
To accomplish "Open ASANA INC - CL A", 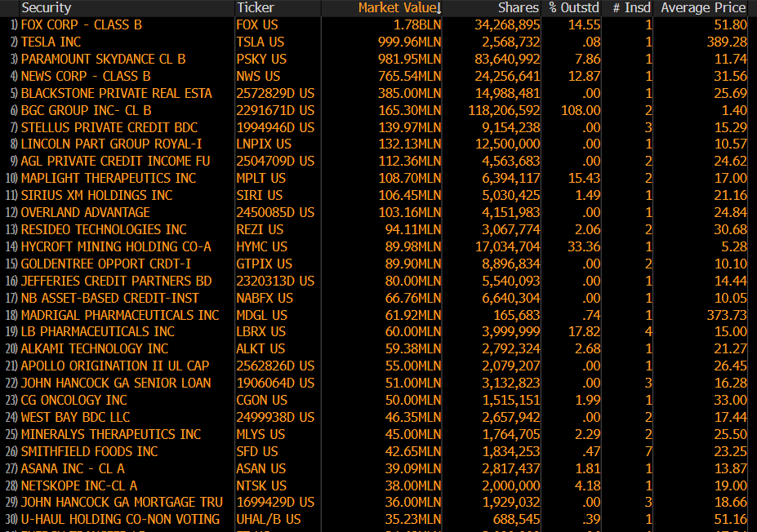I will [x=73, y=469].
